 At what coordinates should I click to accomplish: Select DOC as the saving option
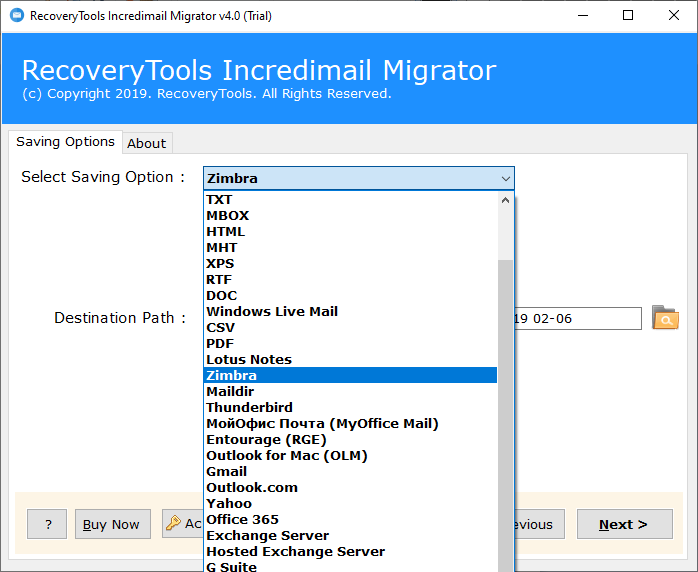tap(350, 296)
